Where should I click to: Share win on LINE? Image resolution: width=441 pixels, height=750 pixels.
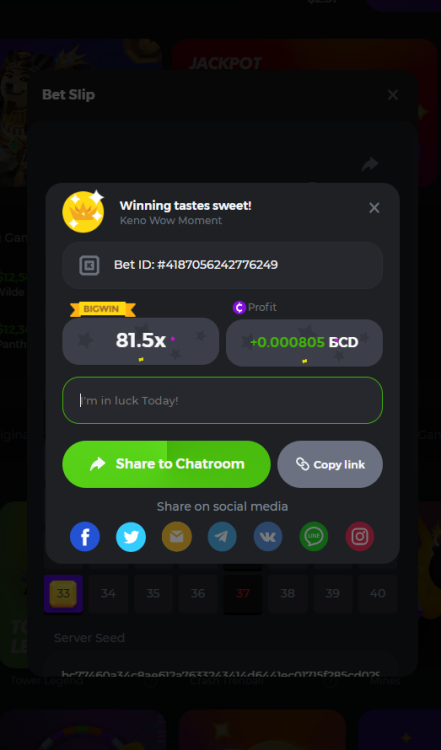pyautogui.click(x=314, y=537)
